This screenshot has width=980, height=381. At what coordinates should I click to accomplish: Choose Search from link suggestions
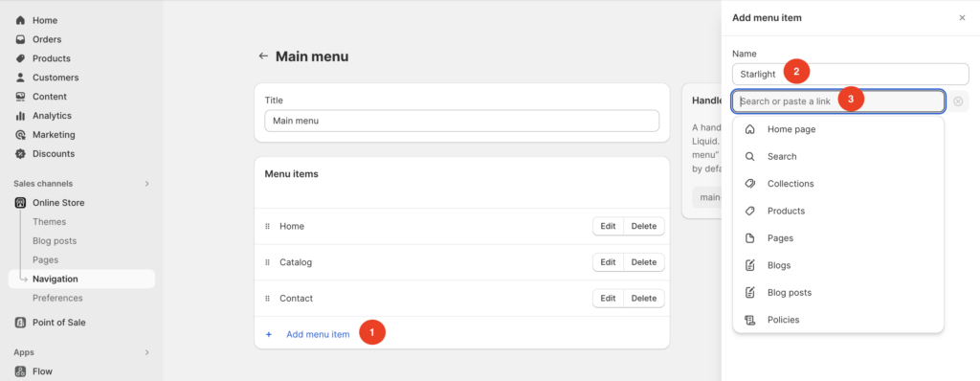(x=838, y=156)
